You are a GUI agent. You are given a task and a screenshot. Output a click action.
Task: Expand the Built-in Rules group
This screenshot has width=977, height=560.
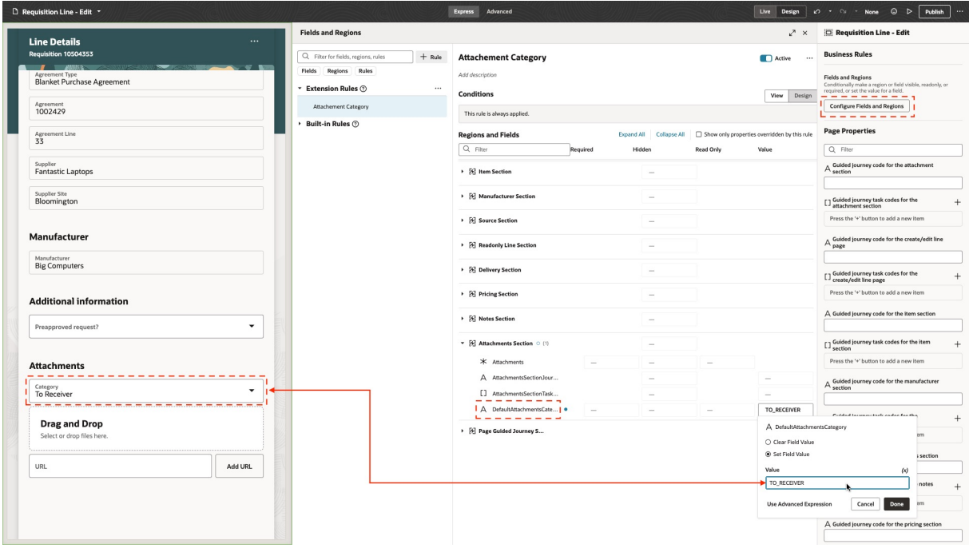(x=300, y=124)
